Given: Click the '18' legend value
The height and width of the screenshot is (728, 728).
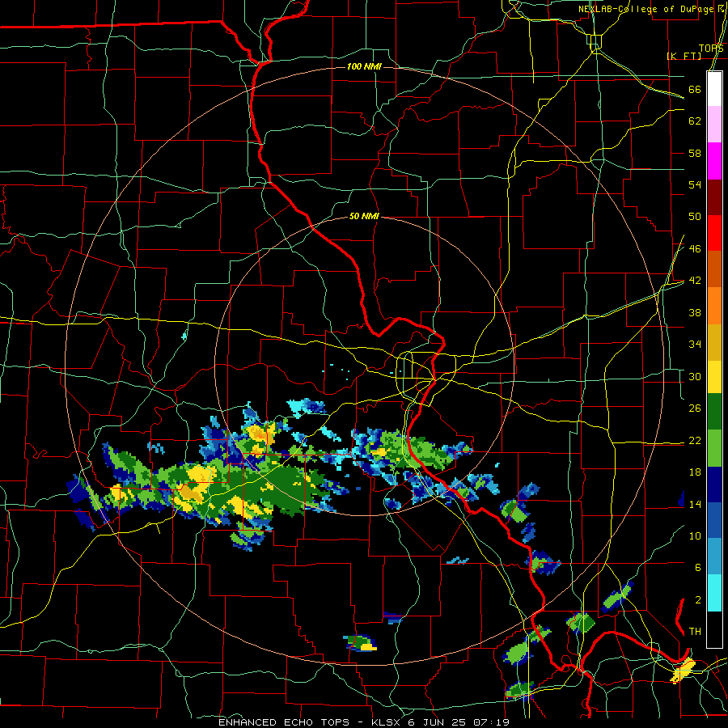Looking at the screenshot, I should 695,472.
